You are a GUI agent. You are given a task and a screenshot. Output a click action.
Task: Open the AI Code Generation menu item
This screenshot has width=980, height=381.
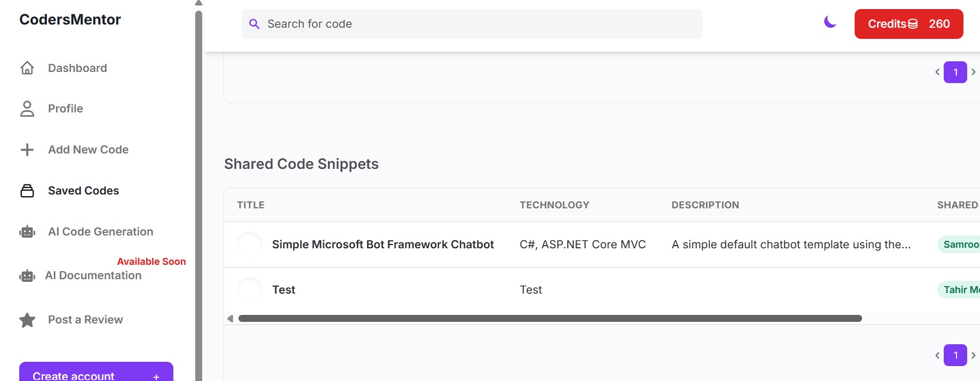pyautogui.click(x=100, y=232)
